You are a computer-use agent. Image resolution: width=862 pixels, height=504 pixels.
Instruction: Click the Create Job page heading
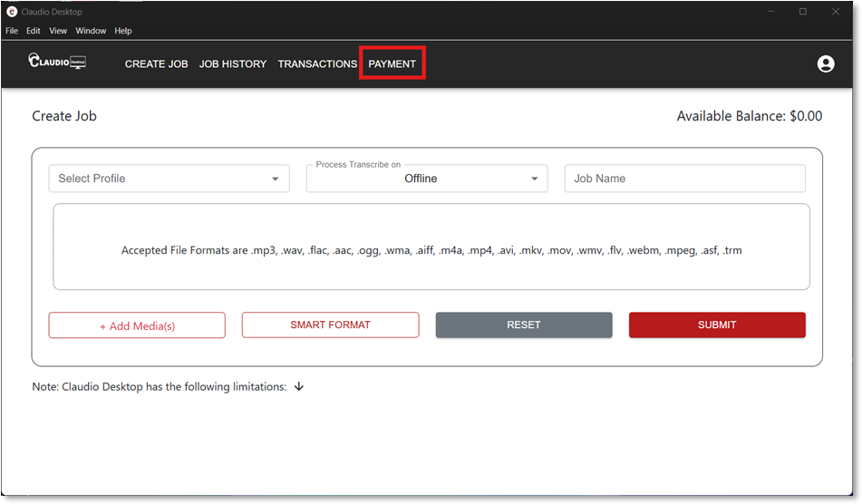click(x=64, y=116)
